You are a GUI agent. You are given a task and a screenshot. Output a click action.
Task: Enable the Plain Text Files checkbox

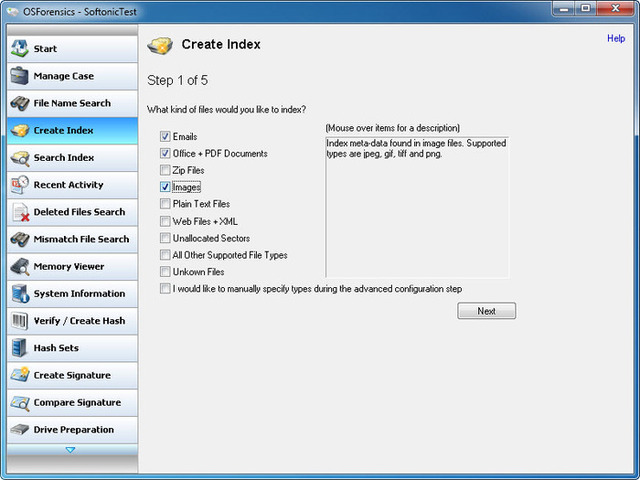pyautogui.click(x=165, y=204)
